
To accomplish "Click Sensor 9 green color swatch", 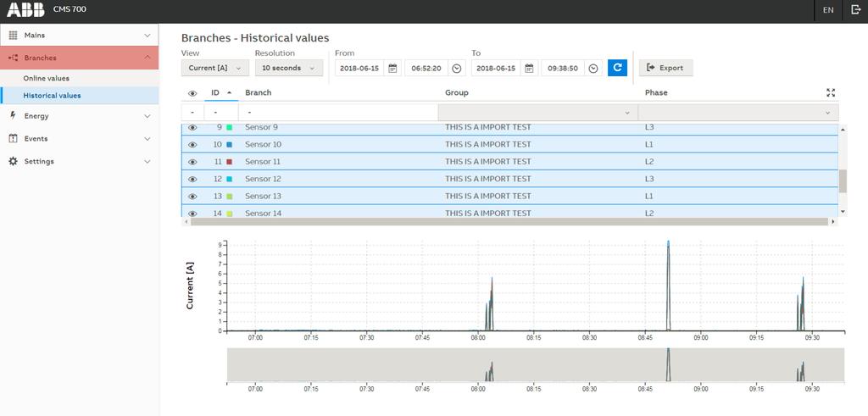I will [229, 127].
